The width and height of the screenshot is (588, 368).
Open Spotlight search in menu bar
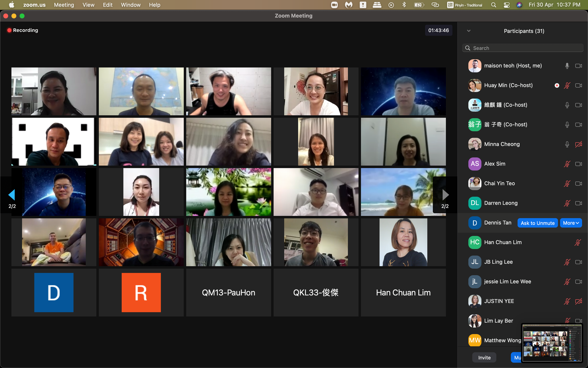click(493, 5)
